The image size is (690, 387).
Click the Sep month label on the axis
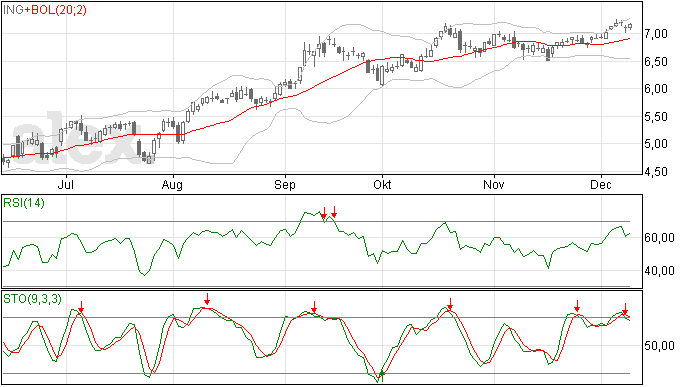(285, 184)
